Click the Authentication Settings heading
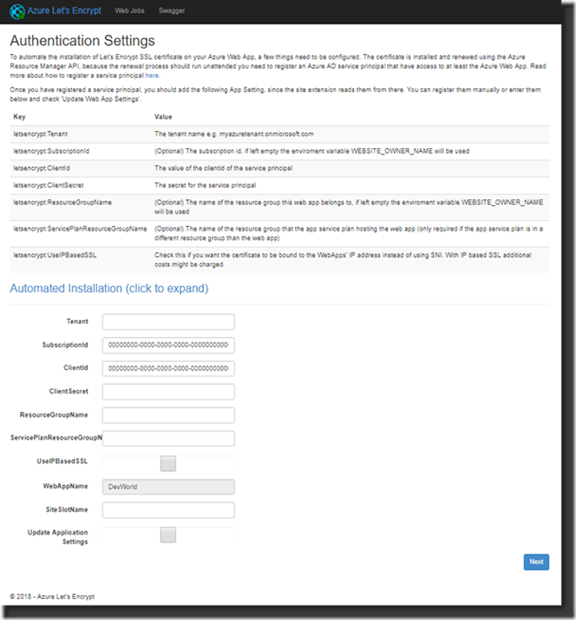Viewport: 576px width, 620px height. pos(82,41)
